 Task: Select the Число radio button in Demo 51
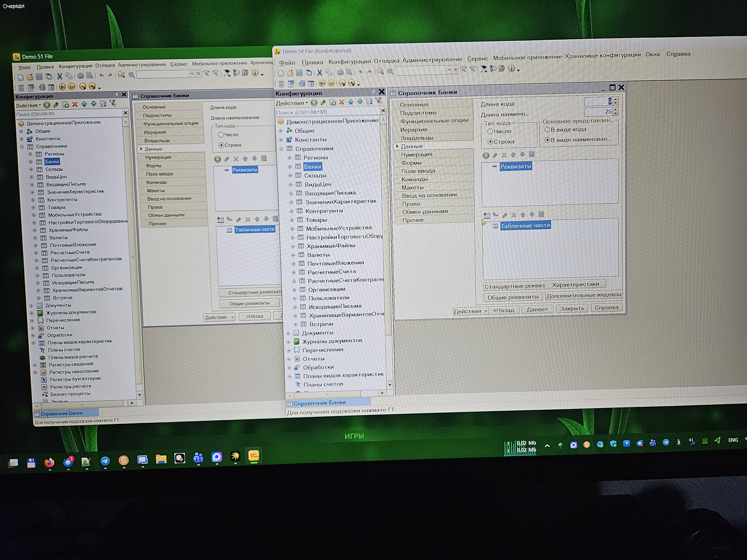(x=221, y=135)
